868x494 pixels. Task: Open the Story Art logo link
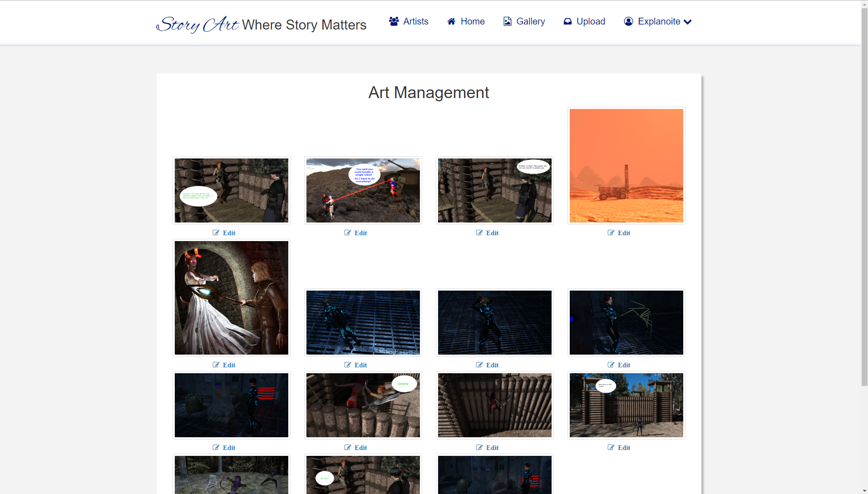tap(197, 25)
